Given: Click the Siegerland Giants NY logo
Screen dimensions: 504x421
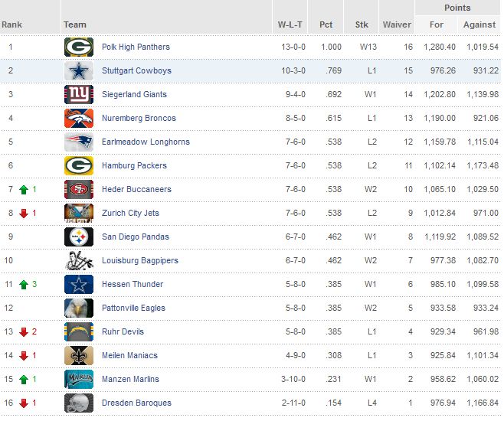Looking at the screenshot, I should pos(78,95).
